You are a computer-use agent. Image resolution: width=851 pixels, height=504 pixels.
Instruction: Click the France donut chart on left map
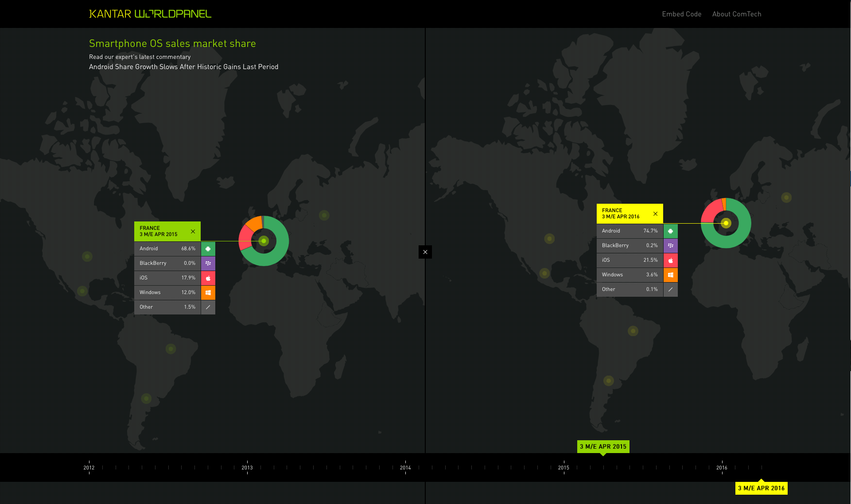pos(264,241)
